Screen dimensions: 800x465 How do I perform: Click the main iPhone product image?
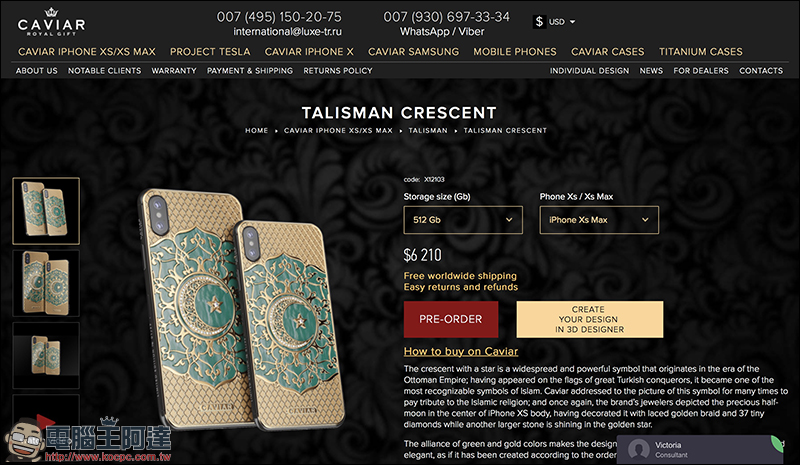tap(242, 309)
